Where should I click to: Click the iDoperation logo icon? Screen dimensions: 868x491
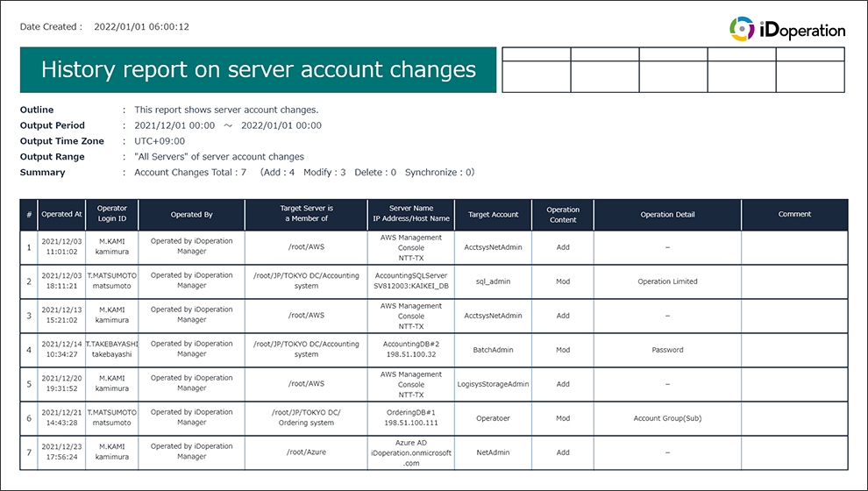click(742, 29)
